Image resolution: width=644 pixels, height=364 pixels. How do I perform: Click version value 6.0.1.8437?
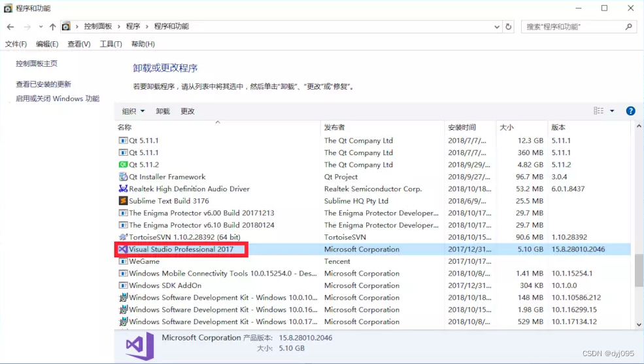[x=568, y=189]
